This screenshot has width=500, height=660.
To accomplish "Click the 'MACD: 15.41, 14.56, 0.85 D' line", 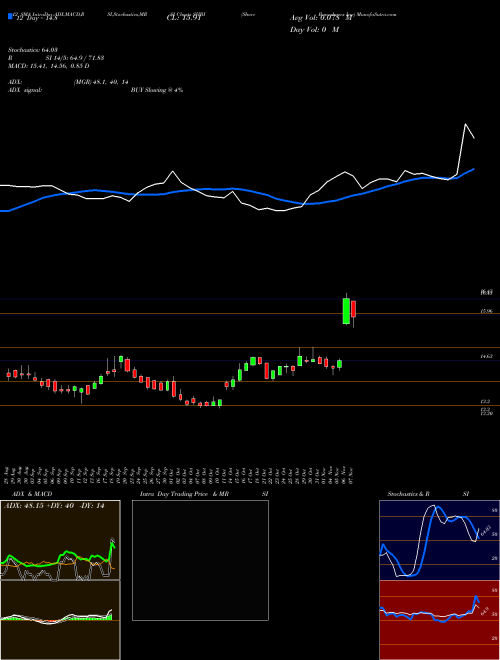I will tap(48, 66).
